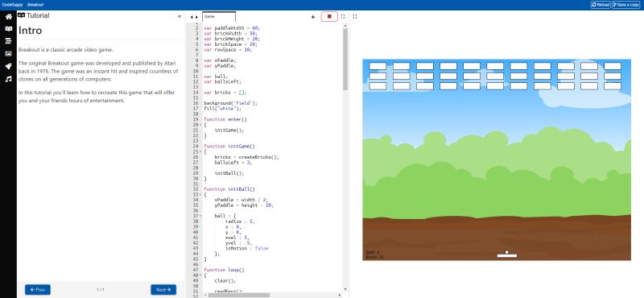
Task: Open the Home icon in the sidebar
Action: point(8,16)
